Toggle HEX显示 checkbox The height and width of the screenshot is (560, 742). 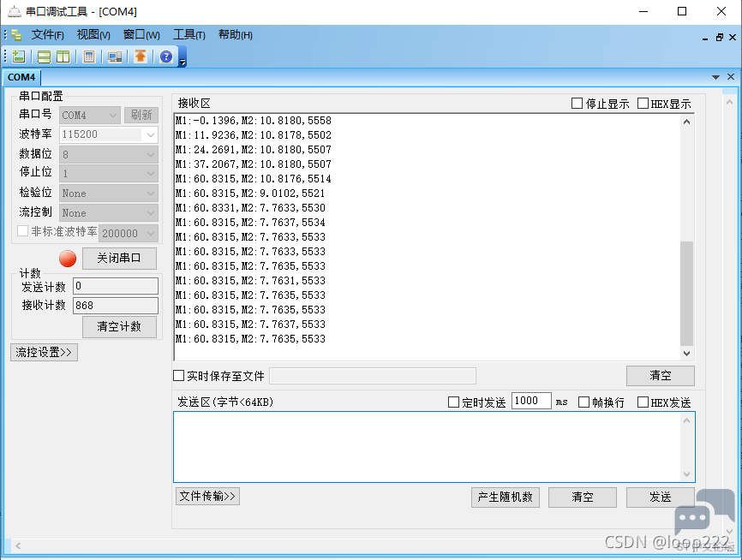click(643, 103)
